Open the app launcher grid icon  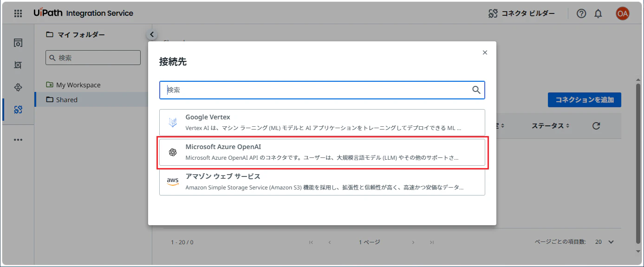tap(18, 13)
